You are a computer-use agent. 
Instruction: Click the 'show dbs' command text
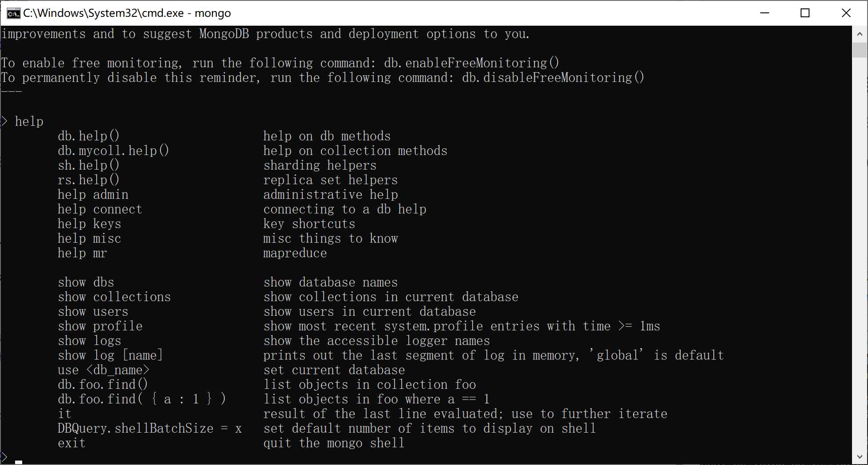coord(86,282)
